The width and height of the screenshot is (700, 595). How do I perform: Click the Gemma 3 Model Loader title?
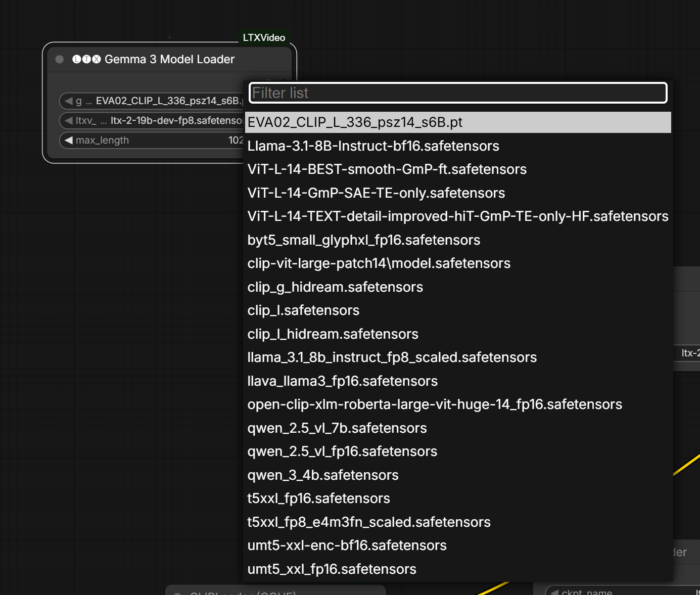[170, 59]
